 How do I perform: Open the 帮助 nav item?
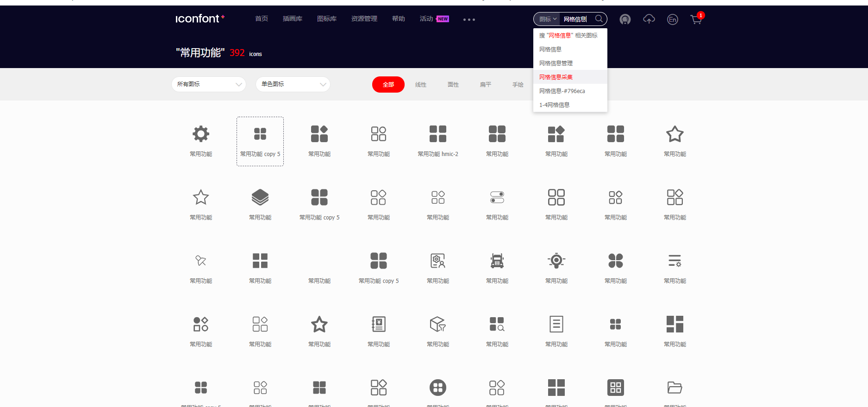[399, 19]
